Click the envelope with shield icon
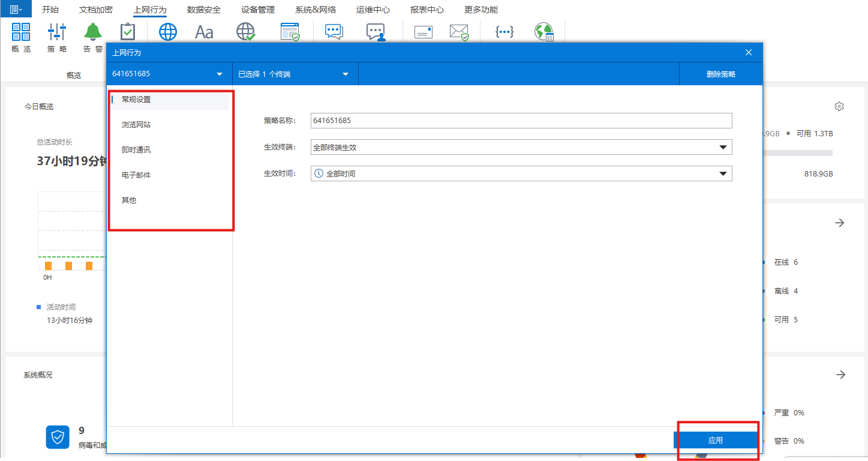Image resolution: width=868 pixels, height=461 pixels. pos(459,32)
